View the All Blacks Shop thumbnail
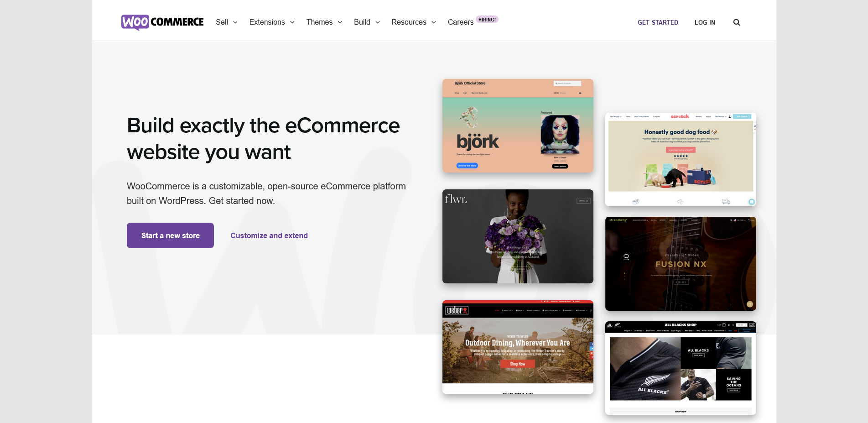Image resolution: width=868 pixels, height=423 pixels. pos(680,368)
